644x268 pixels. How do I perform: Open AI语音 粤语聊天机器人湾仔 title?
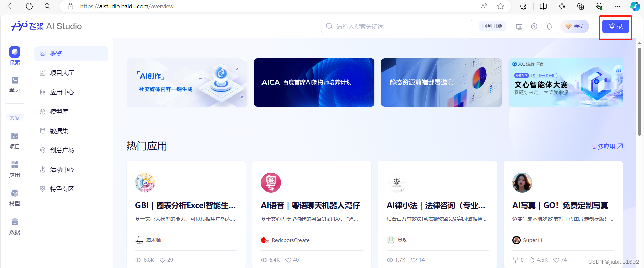coord(310,205)
